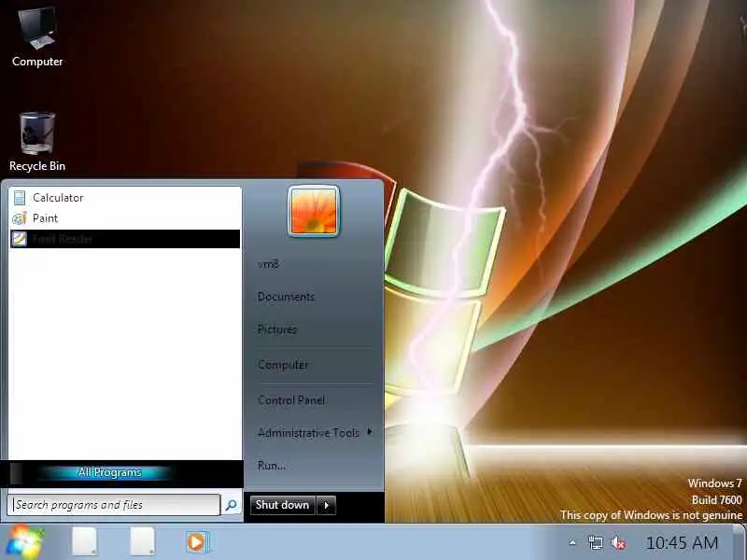Click the Windows Start orb
This screenshot has width=747, height=560.
tap(25, 542)
